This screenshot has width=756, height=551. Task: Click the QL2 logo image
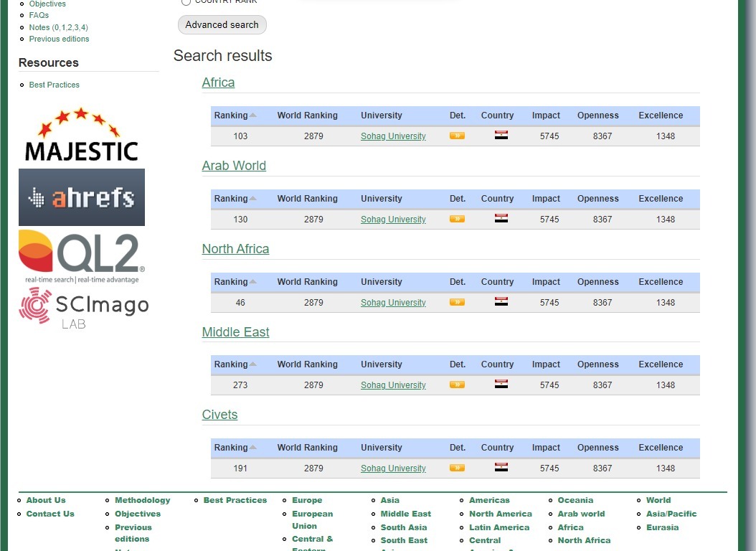tap(82, 256)
